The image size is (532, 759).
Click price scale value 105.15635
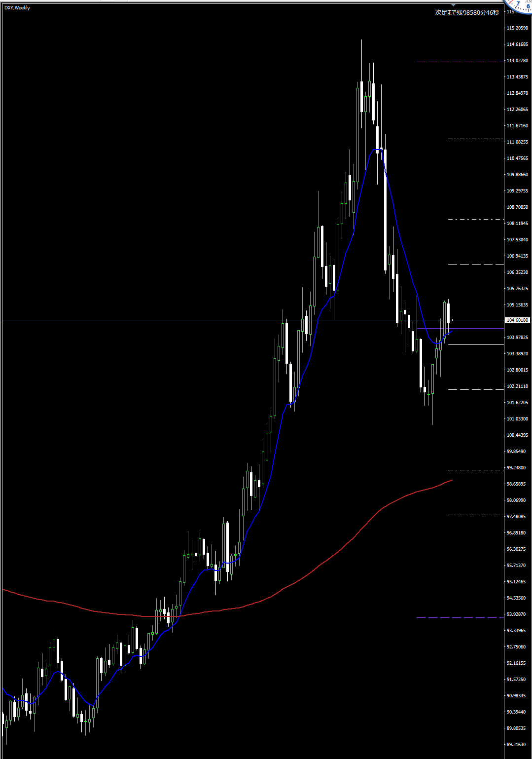pos(517,305)
